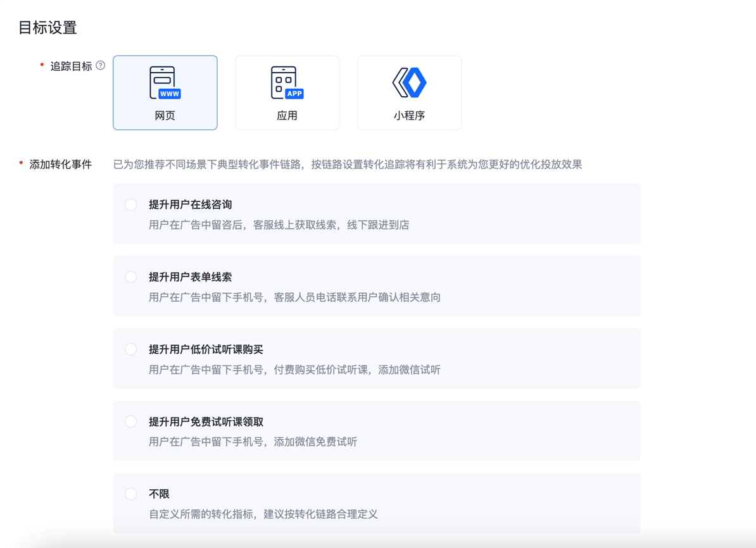Click the 小程序 label text
The width and height of the screenshot is (756, 548).
click(409, 116)
